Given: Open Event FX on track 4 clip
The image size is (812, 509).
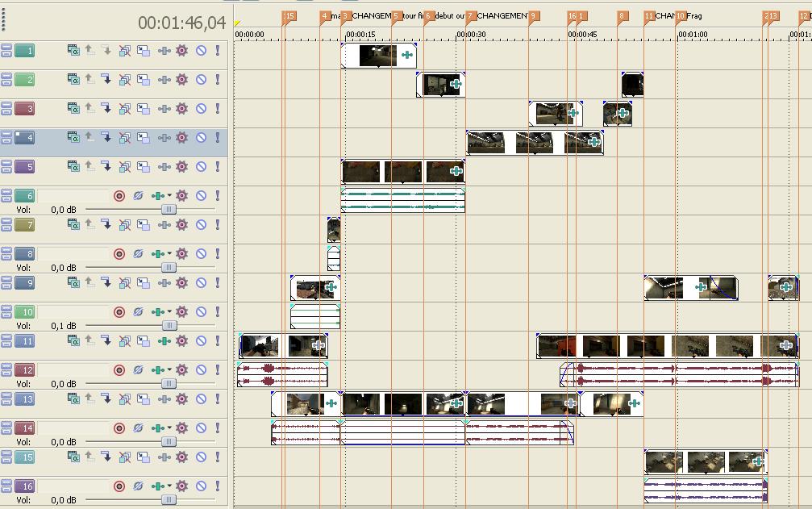Looking at the screenshot, I should [x=594, y=141].
